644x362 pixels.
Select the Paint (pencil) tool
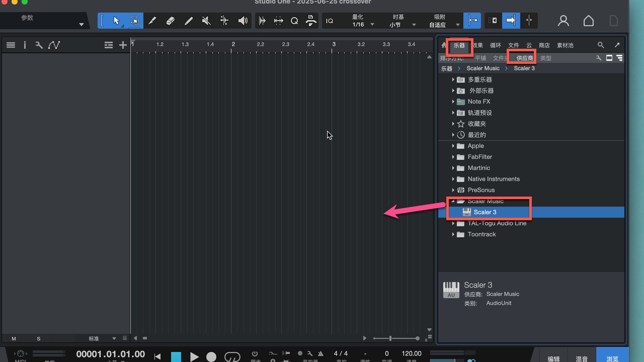[x=189, y=21]
